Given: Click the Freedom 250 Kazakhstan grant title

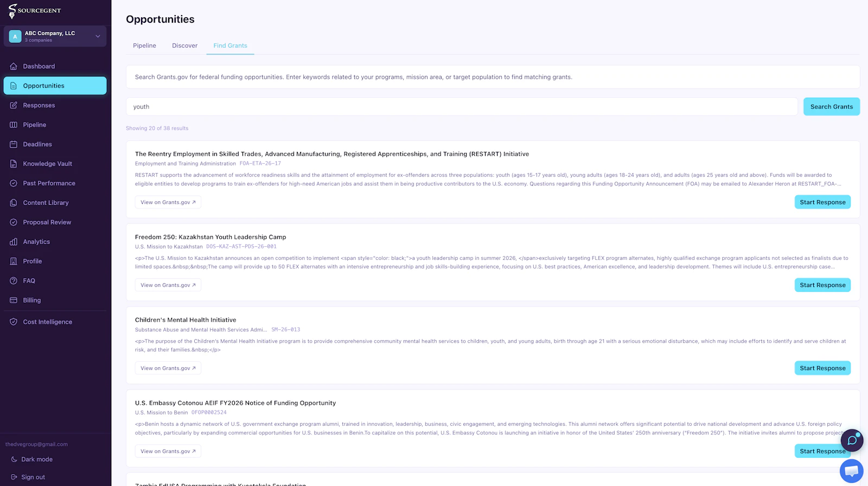Looking at the screenshot, I should click(210, 237).
